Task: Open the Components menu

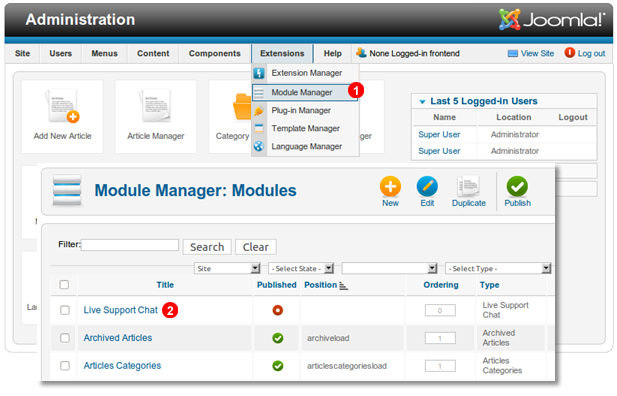Action: tap(214, 54)
